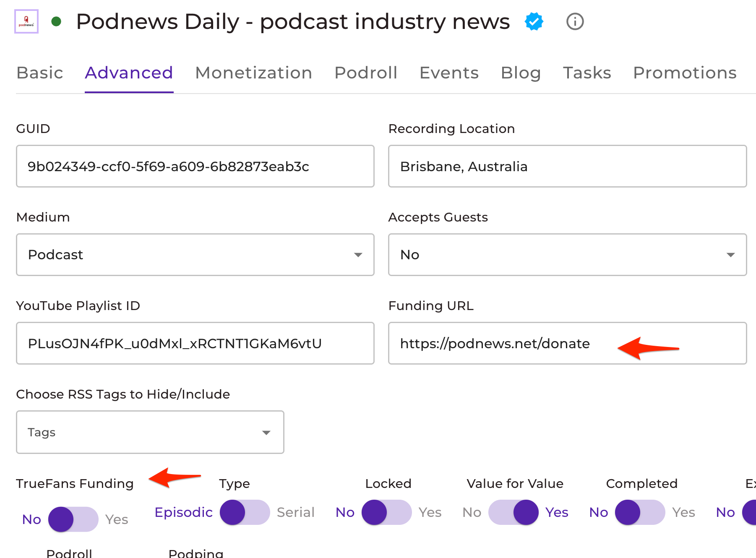Image resolution: width=756 pixels, height=558 pixels.
Task: Open the Events tab
Action: click(x=449, y=73)
